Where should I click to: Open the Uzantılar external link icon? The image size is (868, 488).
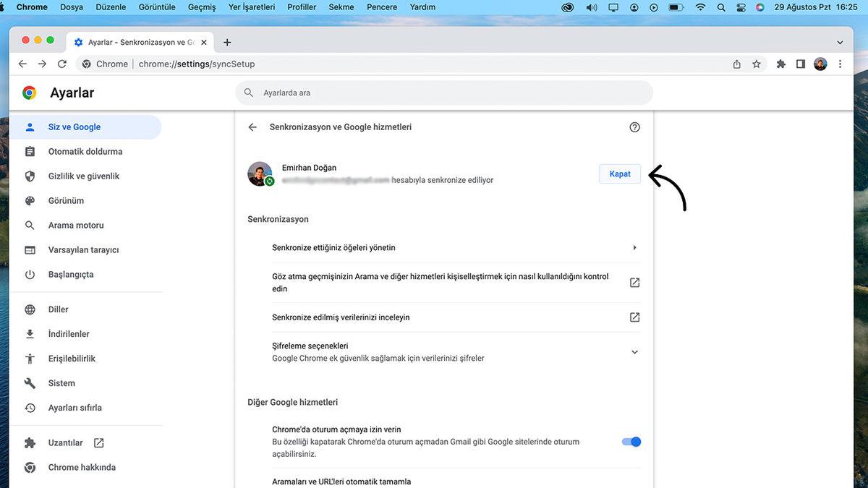click(98, 442)
